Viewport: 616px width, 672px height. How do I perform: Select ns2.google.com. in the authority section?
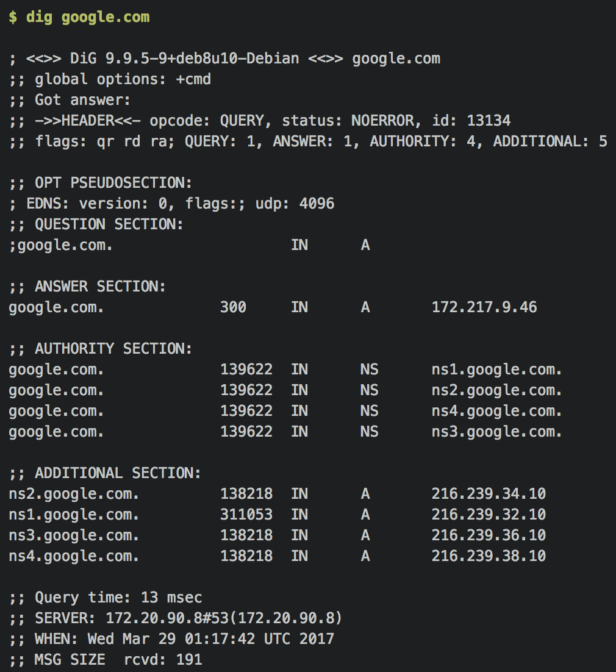coord(496,390)
